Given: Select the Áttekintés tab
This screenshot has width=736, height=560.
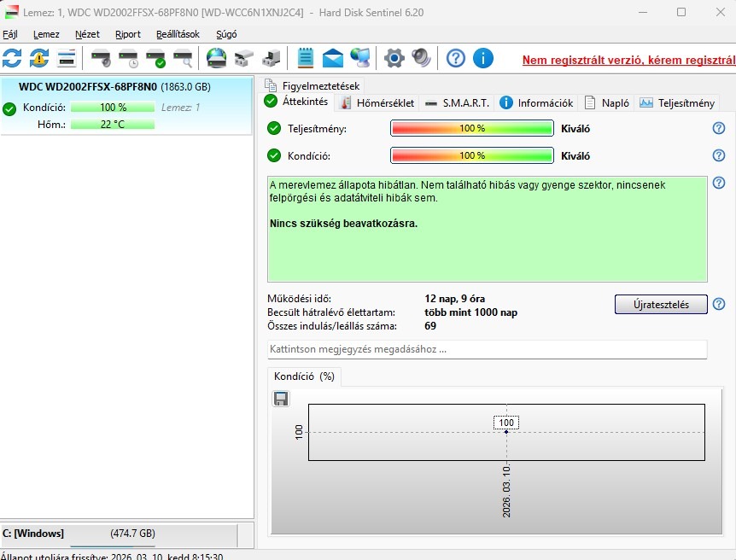Looking at the screenshot, I should coord(296,101).
